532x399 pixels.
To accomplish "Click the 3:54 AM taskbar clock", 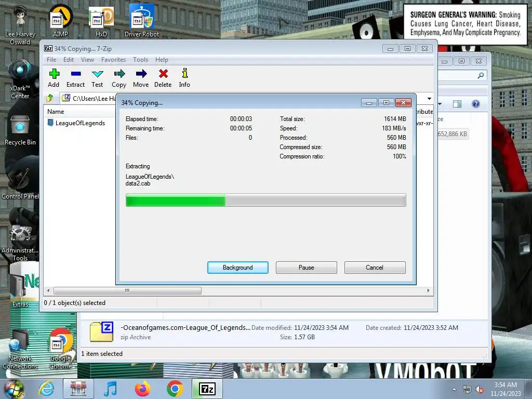I will pos(505,389).
